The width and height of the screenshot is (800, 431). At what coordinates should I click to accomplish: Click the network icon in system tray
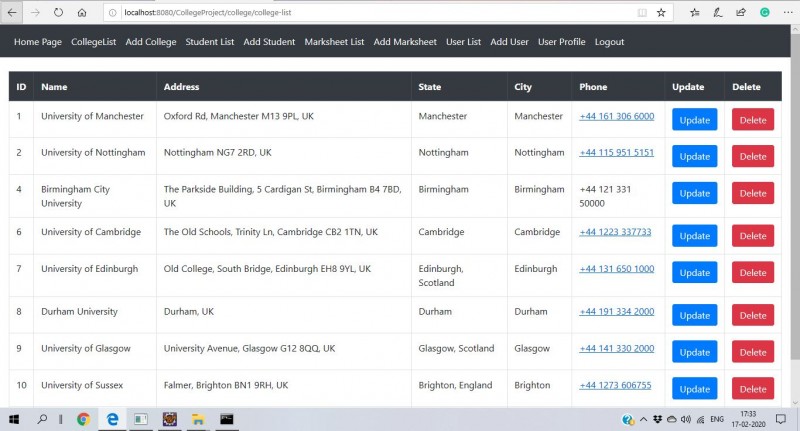[701, 419]
